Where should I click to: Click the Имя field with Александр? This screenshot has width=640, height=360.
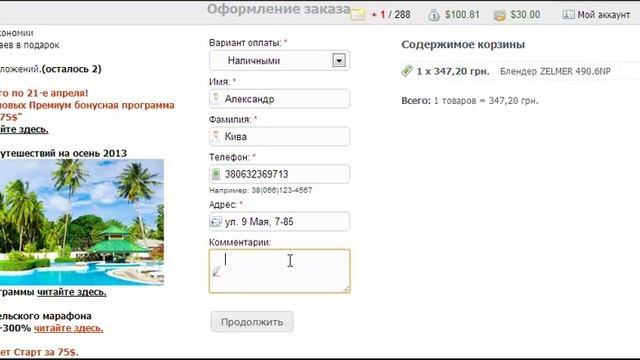(x=280, y=99)
